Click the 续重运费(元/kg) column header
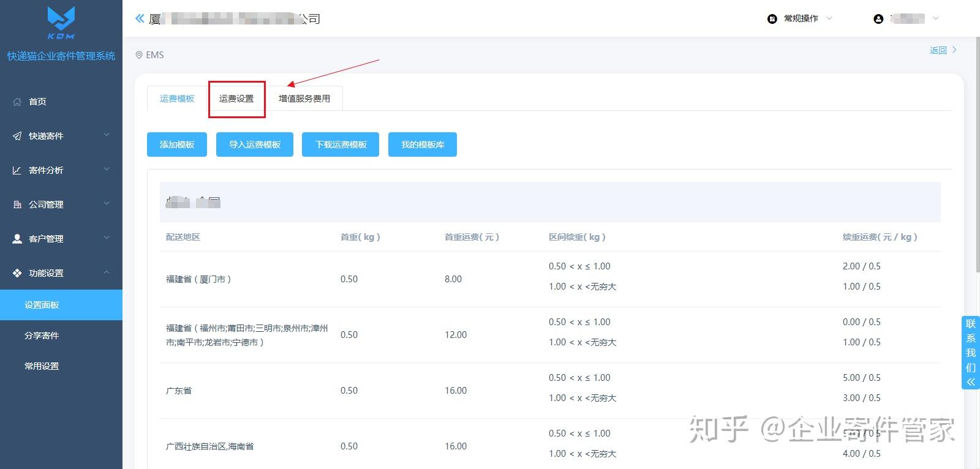Screen dimensions: 980x469 [880, 237]
